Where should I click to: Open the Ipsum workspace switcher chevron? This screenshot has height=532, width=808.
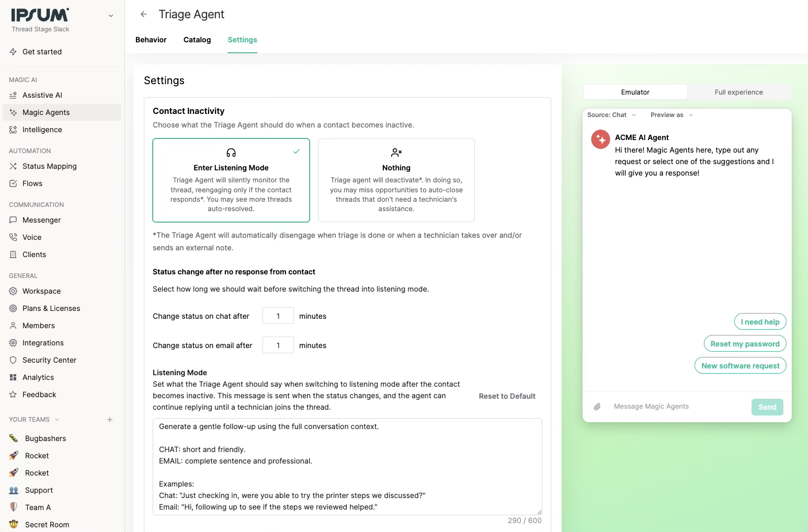click(x=111, y=16)
